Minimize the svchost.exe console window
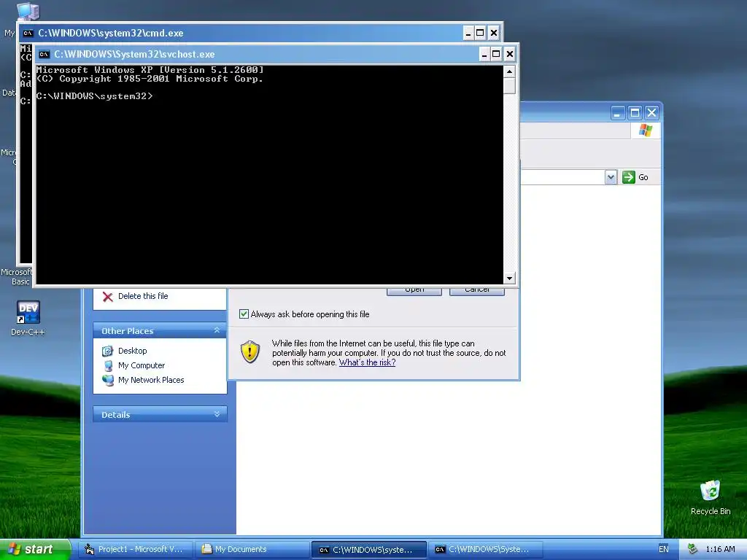The image size is (747, 560). pyautogui.click(x=484, y=54)
